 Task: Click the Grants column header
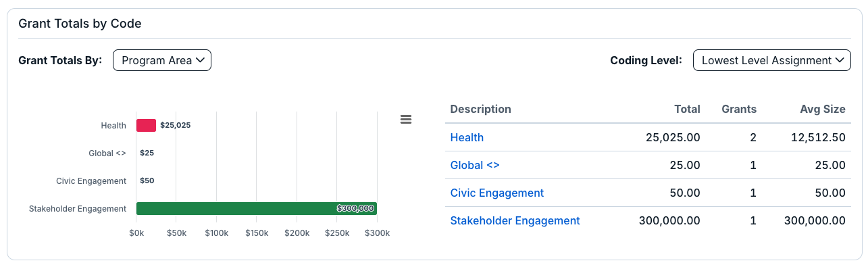pos(739,109)
